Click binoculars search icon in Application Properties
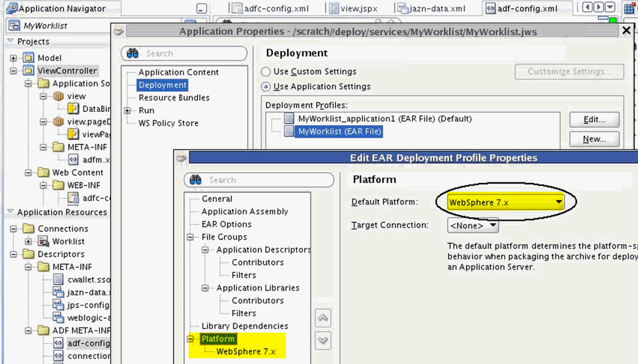The image size is (638, 364). pyautogui.click(x=133, y=53)
